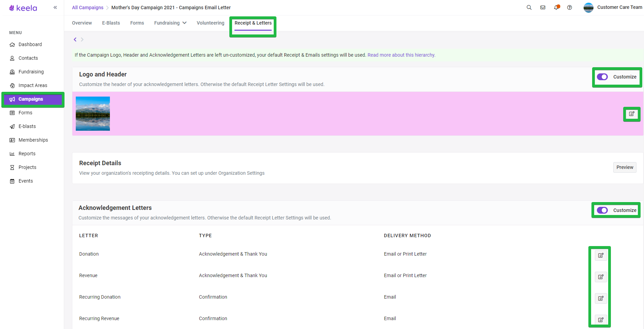The height and width of the screenshot is (329, 644).
Task: Click the Impact Areas globe icon
Action: [12, 85]
